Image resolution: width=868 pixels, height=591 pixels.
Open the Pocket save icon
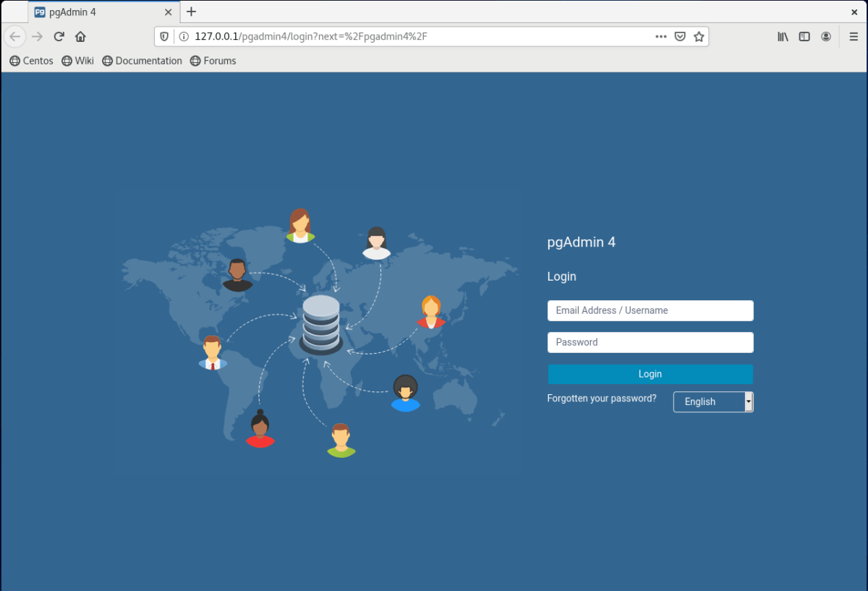[680, 36]
